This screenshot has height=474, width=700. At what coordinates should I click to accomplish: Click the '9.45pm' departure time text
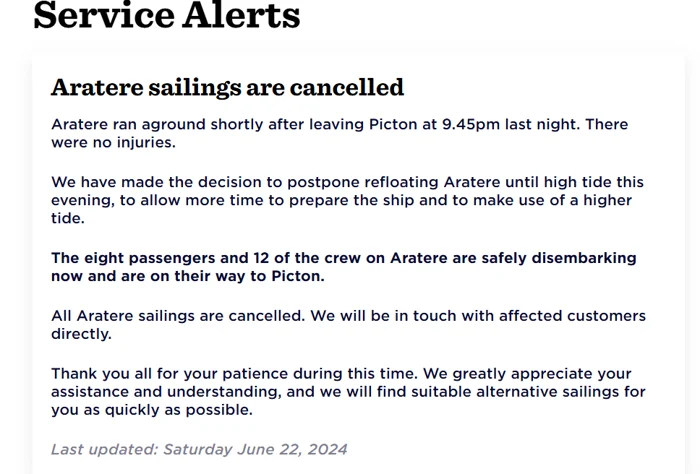[x=471, y=124]
